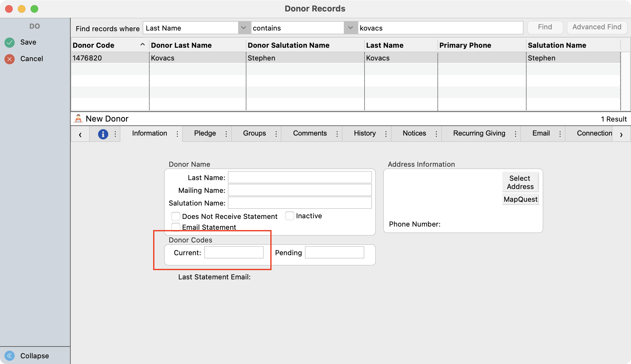Click the blue Collapse double-arrow icon

(10, 355)
